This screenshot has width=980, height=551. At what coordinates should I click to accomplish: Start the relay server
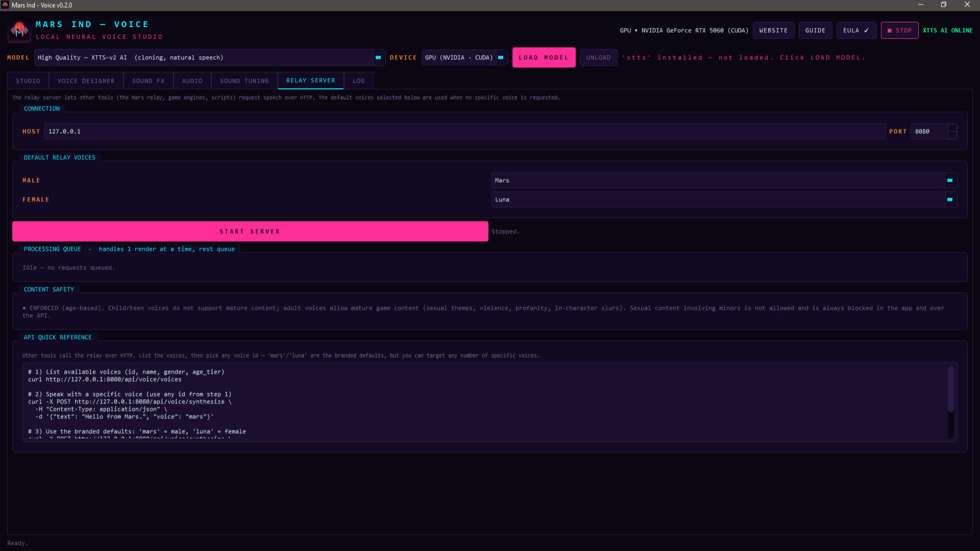[x=250, y=232]
